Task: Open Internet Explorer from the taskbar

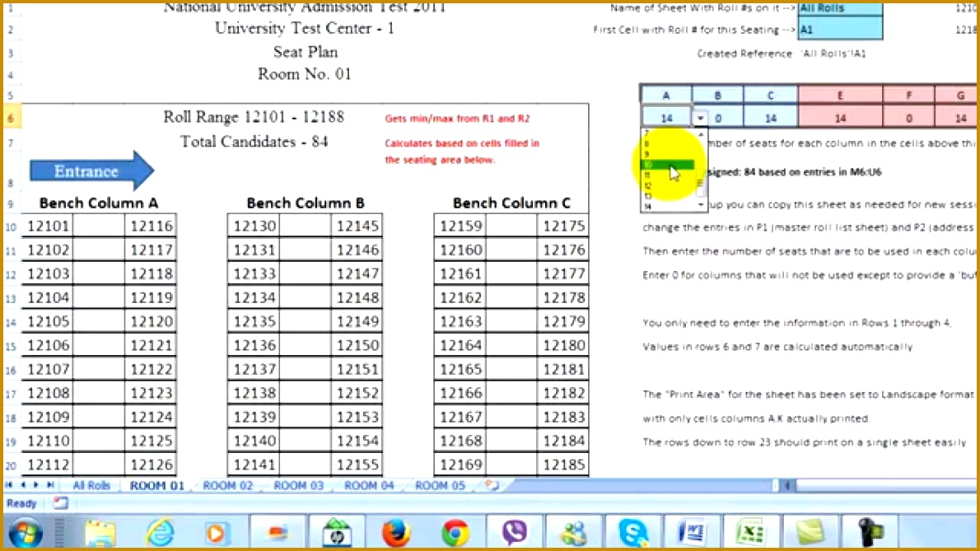Action: coord(161,532)
